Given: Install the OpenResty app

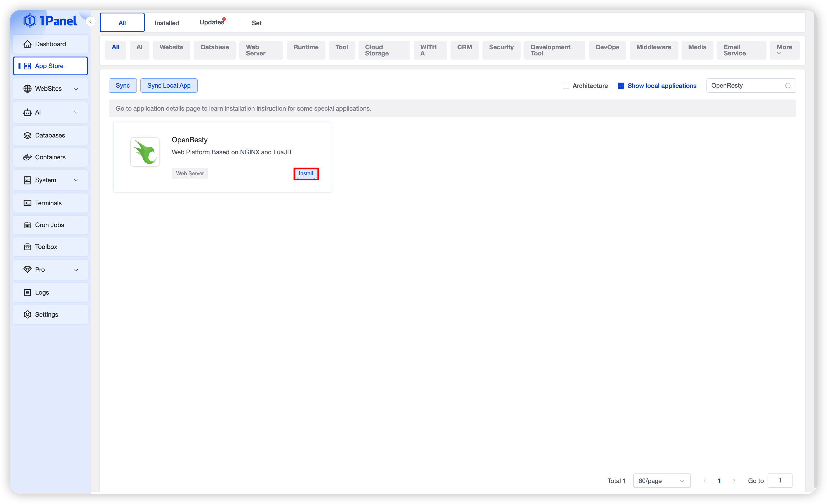Looking at the screenshot, I should pyautogui.click(x=306, y=173).
